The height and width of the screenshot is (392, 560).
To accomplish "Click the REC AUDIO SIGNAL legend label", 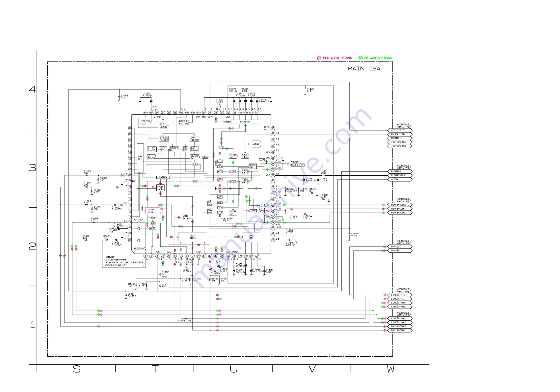I will click(338, 58).
